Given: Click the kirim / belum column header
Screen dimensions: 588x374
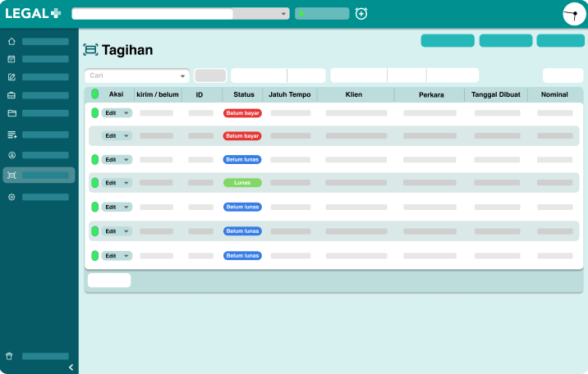Looking at the screenshot, I should coord(158,94).
